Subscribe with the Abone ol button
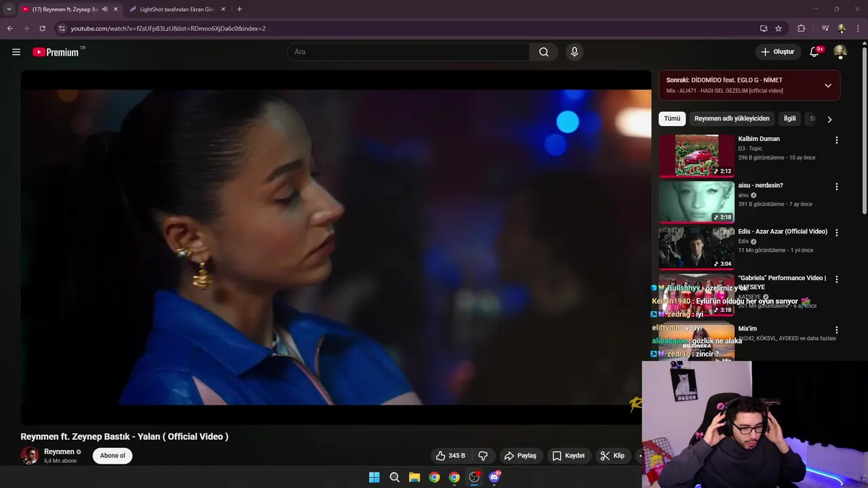Viewport: 868px width, 488px height. [x=113, y=456]
